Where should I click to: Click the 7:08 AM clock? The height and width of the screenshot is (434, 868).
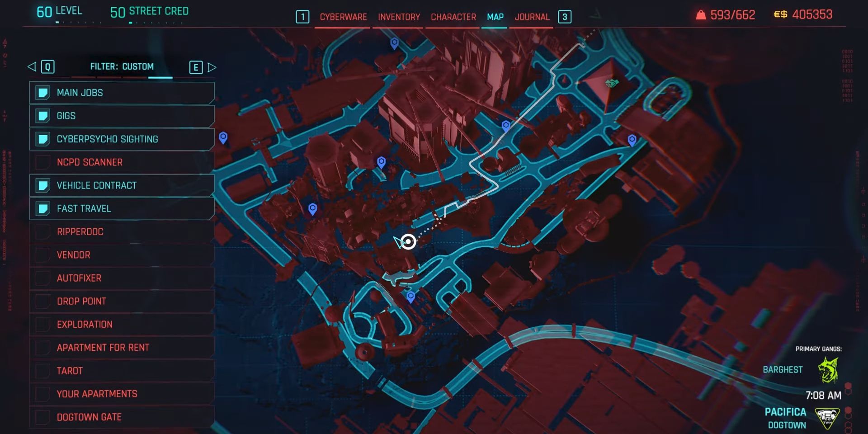pyautogui.click(x=823, y=396)
